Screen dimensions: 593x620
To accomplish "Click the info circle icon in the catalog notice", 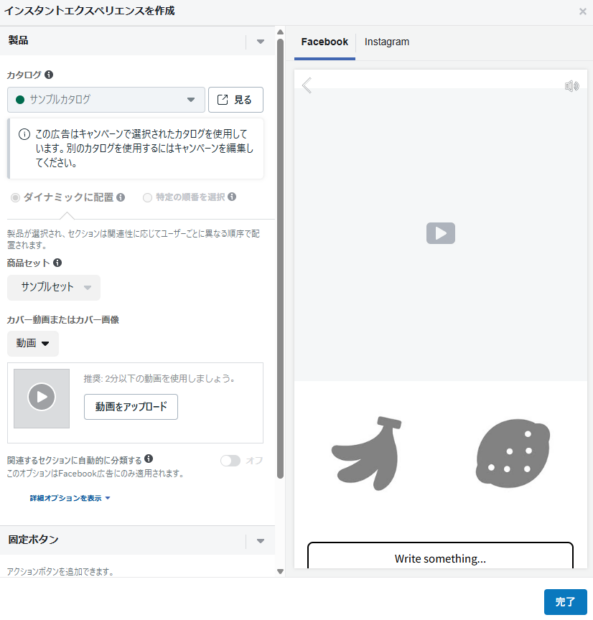I will [24, 134].
